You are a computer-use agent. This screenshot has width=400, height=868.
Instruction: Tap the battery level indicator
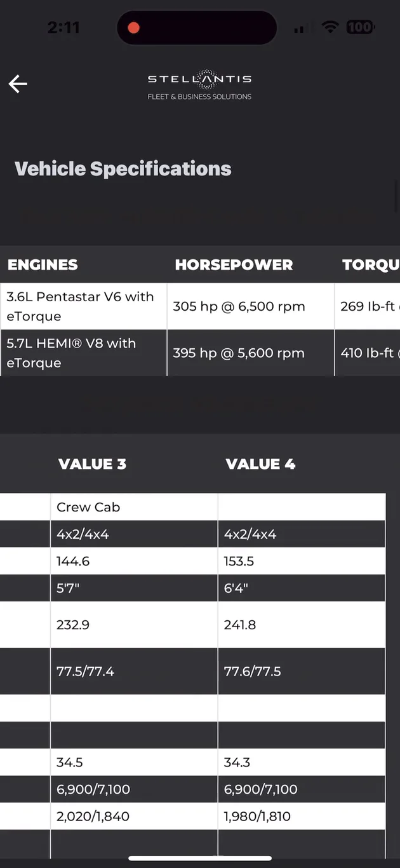coord(360,27)
